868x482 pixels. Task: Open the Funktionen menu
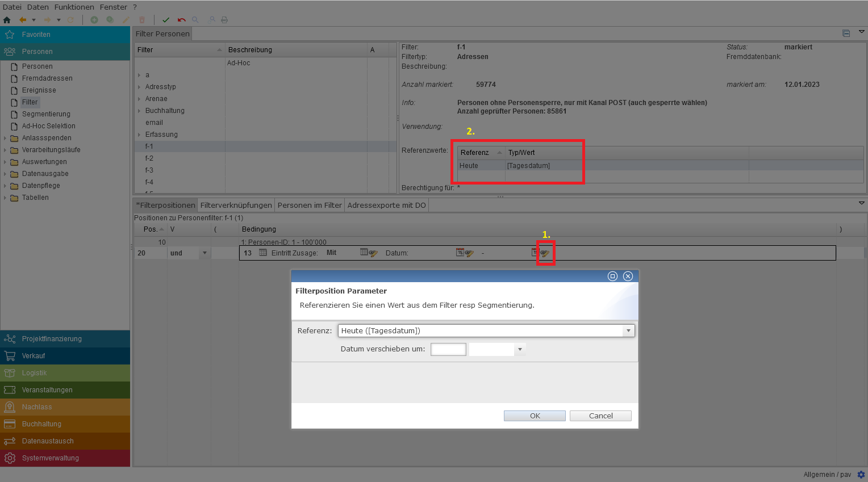[74, 7]
